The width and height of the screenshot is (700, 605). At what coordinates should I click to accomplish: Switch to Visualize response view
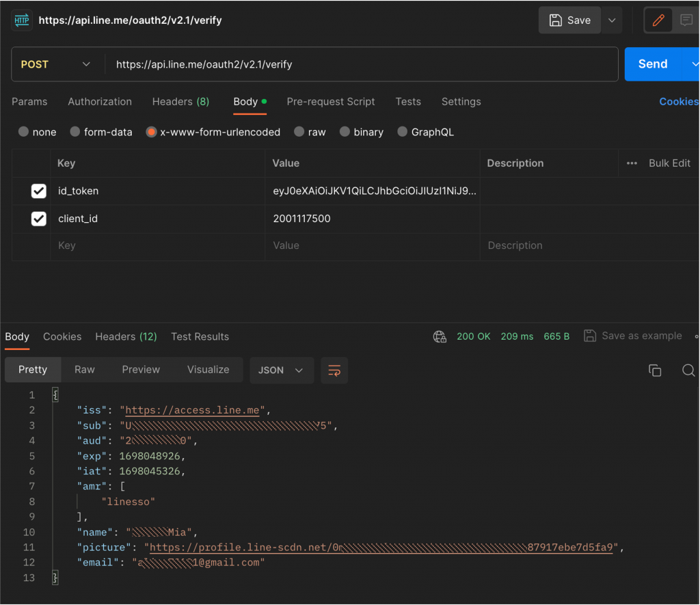click(208, 370)
